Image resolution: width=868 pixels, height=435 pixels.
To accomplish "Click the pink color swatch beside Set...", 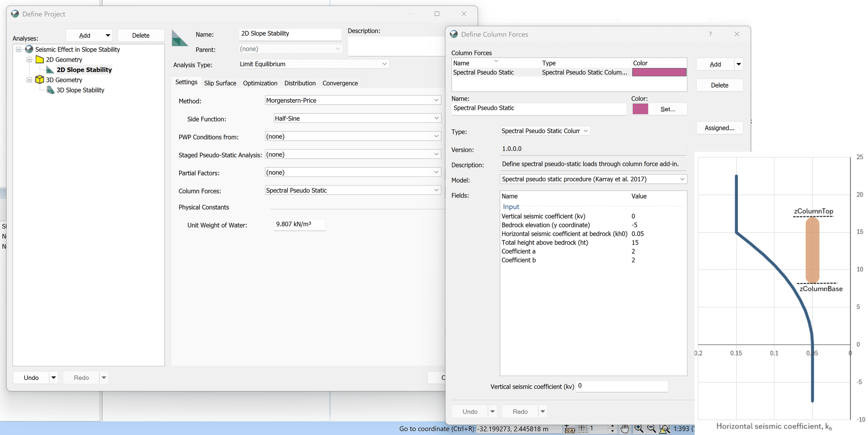I will tap(640, 109).
